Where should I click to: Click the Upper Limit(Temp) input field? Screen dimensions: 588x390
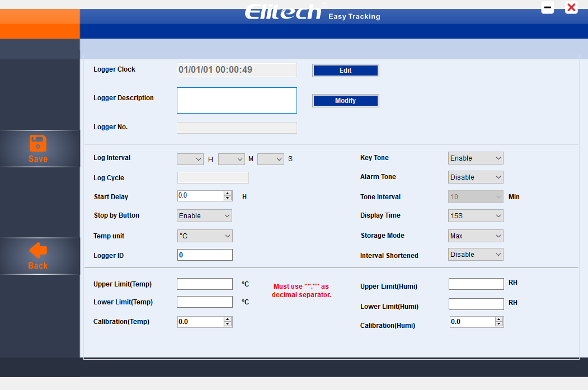pos(205,284)
